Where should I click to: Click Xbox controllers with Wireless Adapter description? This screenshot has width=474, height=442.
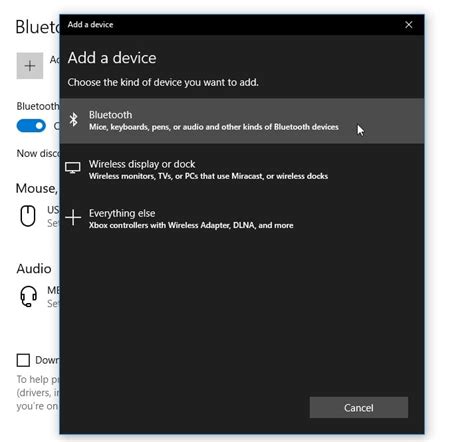[191, 225]
